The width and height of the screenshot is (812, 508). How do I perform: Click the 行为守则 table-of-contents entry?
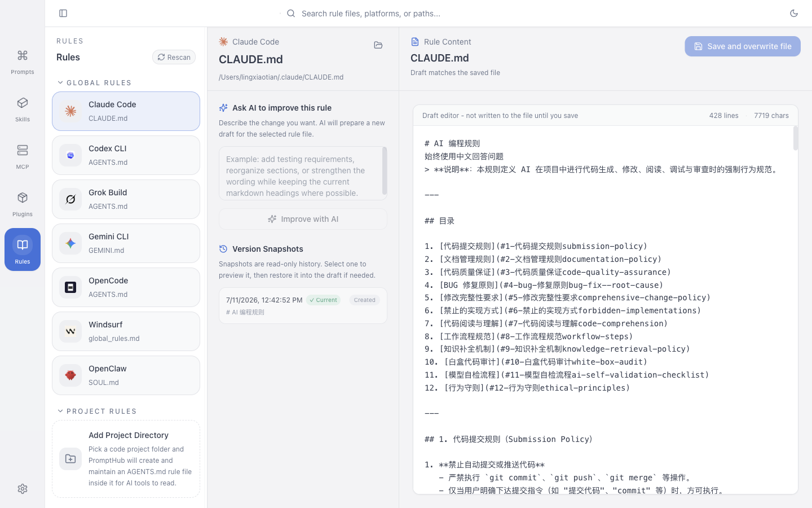tap(527, 388)
